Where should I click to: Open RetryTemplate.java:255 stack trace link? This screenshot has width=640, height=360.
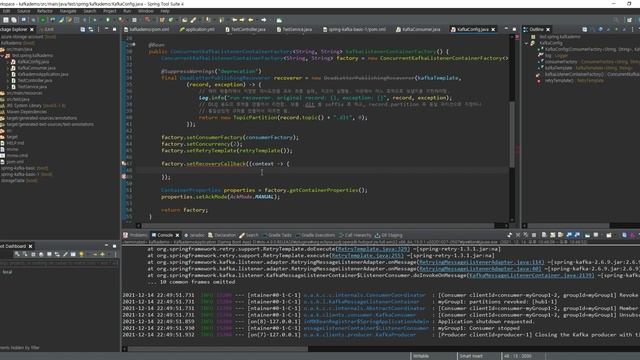(367, 256)
